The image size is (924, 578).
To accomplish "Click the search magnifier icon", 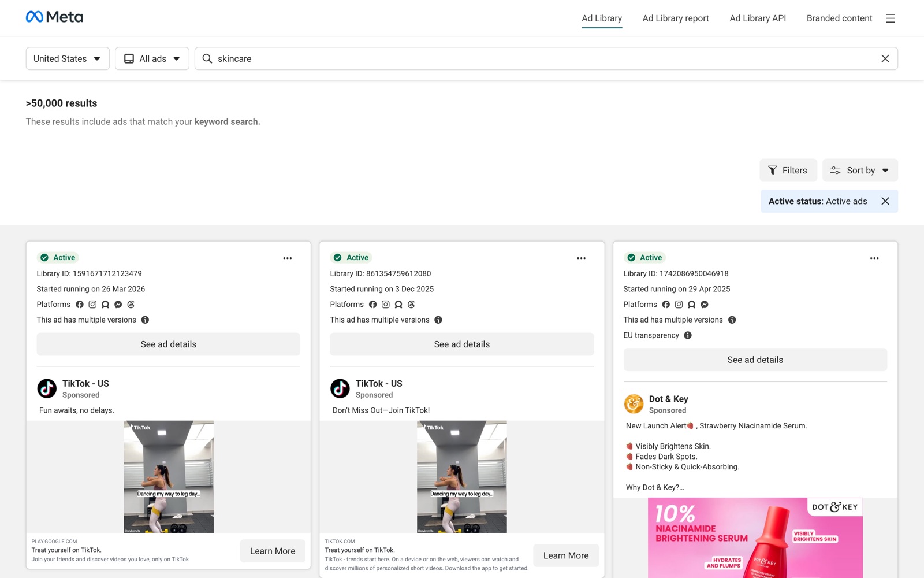I will tap(207, 58).
